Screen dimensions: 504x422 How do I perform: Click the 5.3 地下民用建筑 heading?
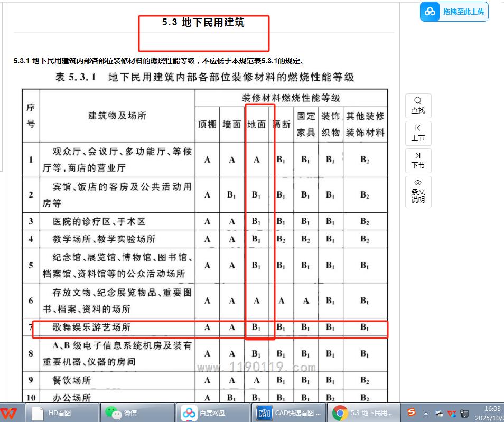(x=203, y=23)
